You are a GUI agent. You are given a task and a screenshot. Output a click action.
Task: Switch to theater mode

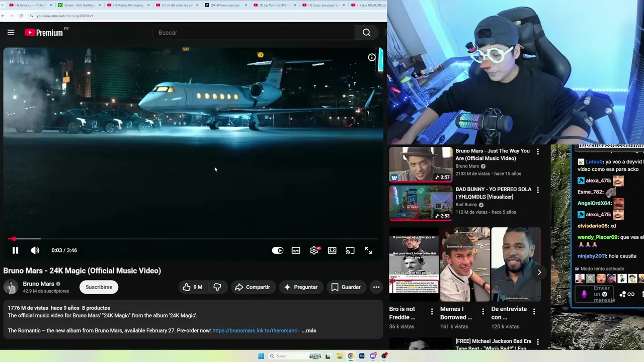(332, 250)
